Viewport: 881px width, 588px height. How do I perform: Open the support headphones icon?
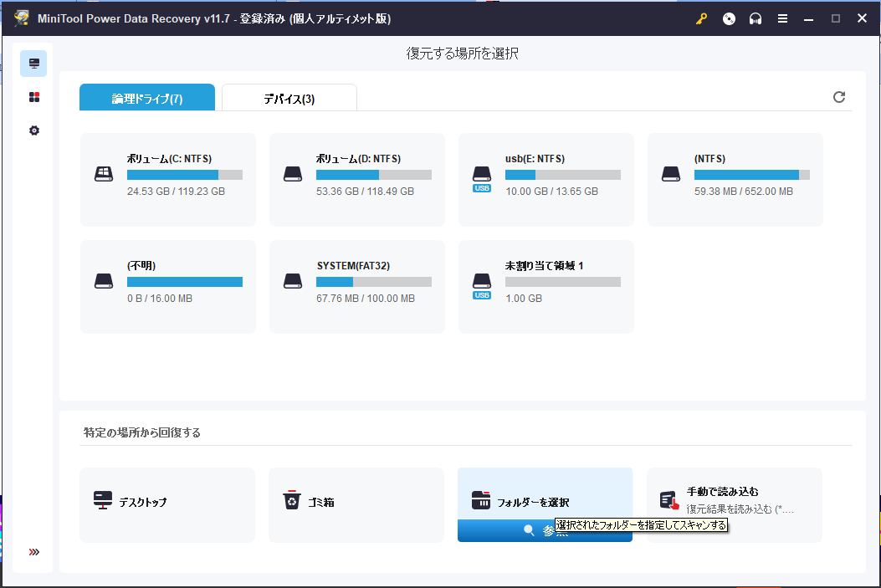click(x=756, y=18)
